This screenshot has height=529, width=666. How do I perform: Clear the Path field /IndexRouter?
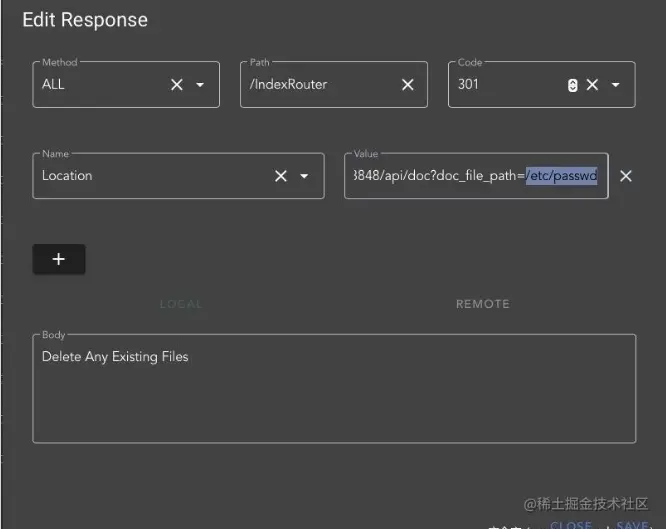408,85
